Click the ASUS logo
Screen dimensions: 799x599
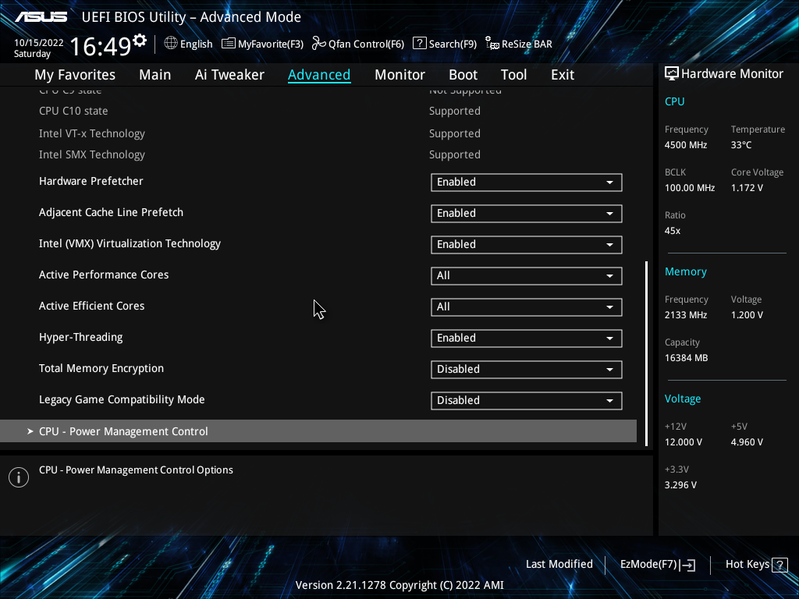(x=41, y=17)
